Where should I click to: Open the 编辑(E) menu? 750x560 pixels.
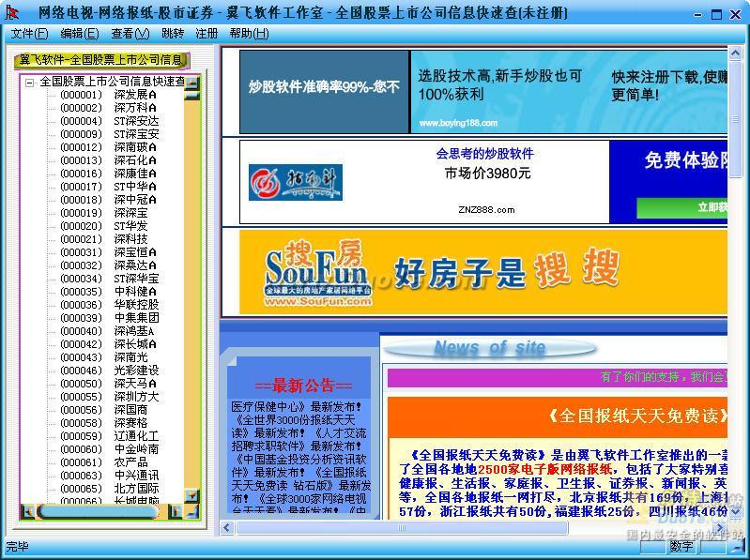80,34
